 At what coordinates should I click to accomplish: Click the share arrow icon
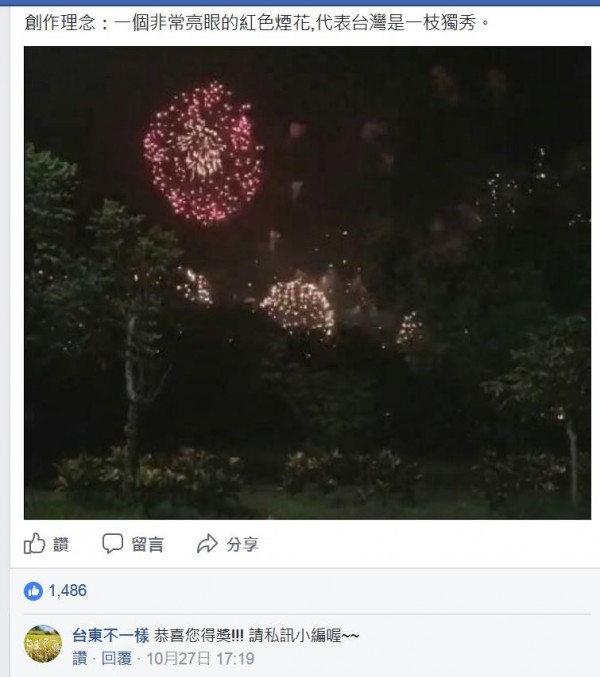tap(207, 544)
